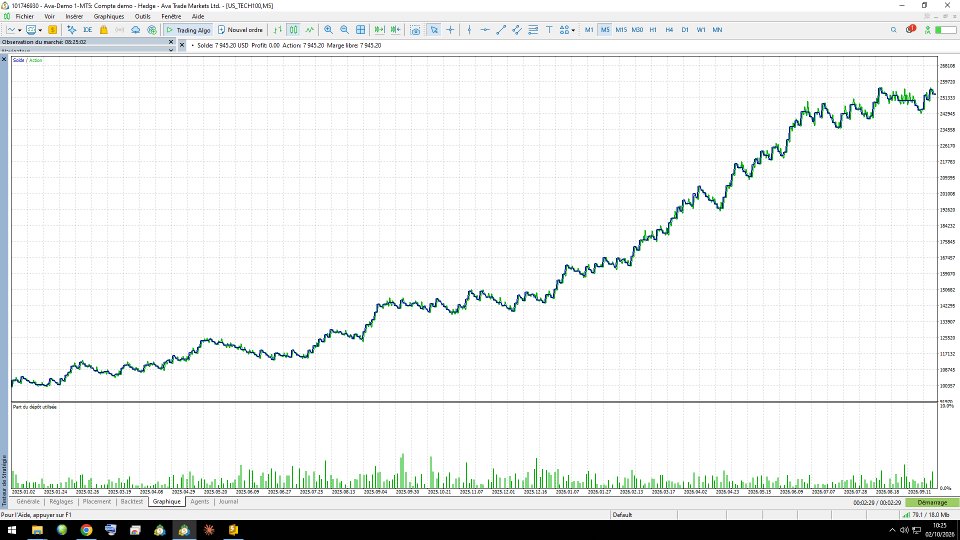
Task: Click the Nouvel ordre button
Action: pyautogui.click(x=240, y=29)
